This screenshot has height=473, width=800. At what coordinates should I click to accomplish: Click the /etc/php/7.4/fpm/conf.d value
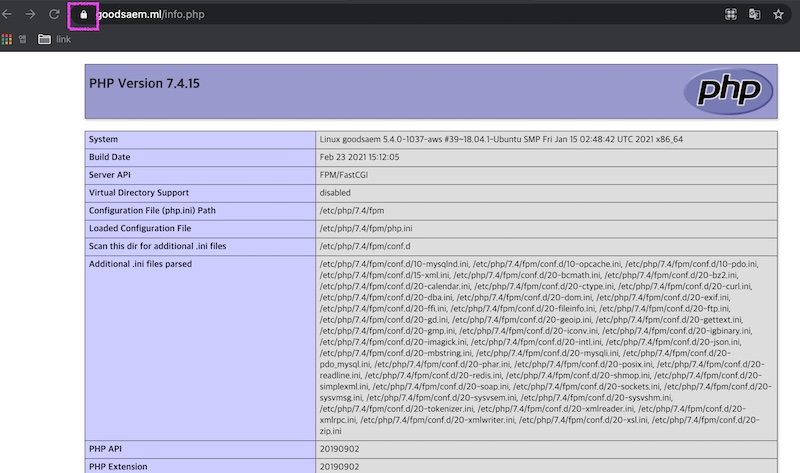point(365,246)
